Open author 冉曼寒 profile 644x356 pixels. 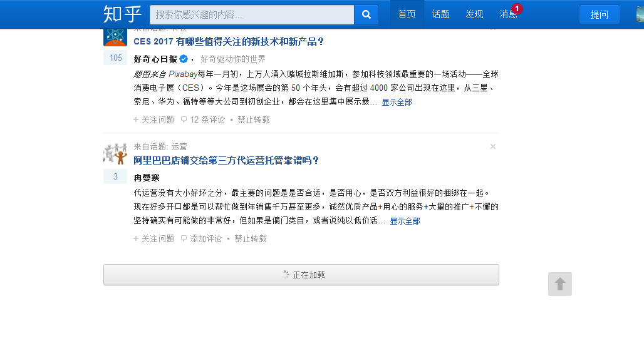click(x=147, y=178)
